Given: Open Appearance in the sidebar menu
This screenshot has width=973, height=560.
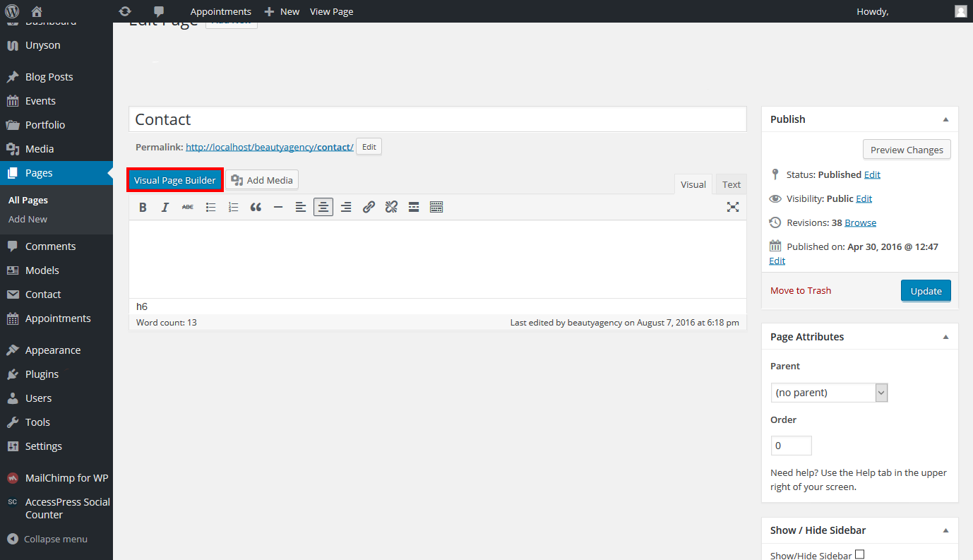Looking at the screenshot, I should click(52, 350).
